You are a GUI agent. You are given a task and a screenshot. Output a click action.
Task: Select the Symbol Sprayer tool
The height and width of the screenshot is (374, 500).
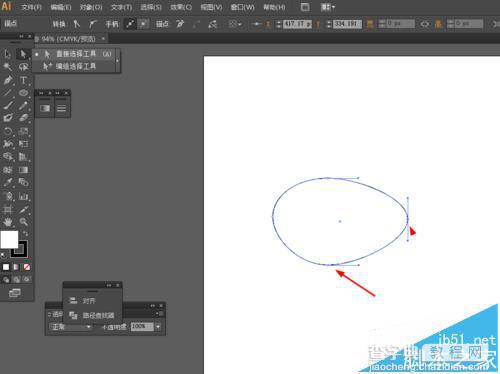8,196
